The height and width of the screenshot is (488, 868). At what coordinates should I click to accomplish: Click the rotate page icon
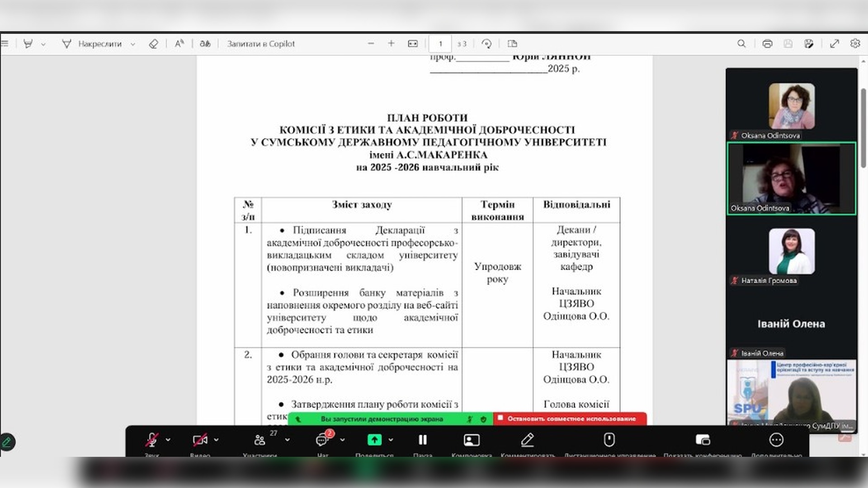[x=486, y=44]
